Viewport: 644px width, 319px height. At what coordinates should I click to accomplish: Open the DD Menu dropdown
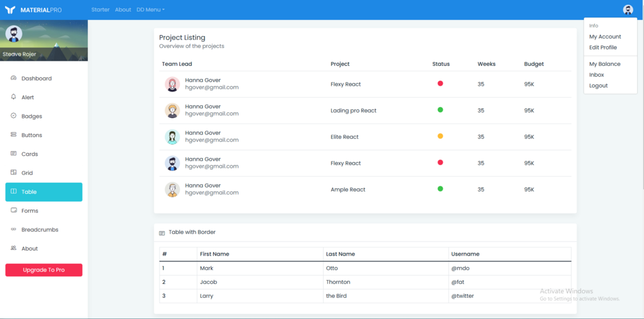151,10
